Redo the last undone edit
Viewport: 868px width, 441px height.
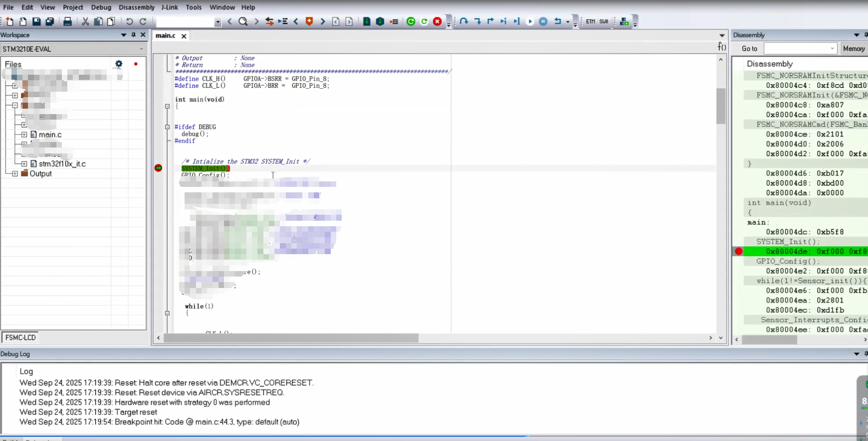tap(143, 21)
